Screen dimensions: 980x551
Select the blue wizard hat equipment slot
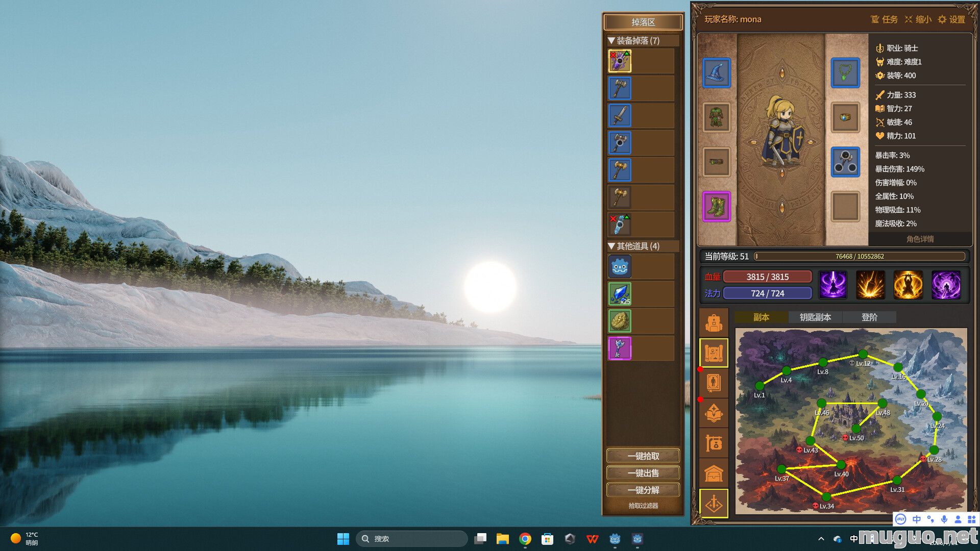coord(716,73)
